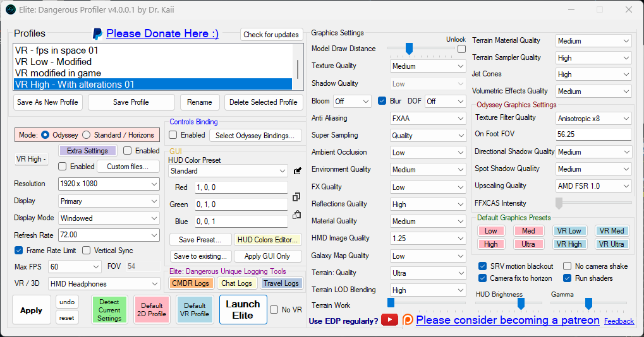Open CMDR Logs

click(x=191, y=283)
